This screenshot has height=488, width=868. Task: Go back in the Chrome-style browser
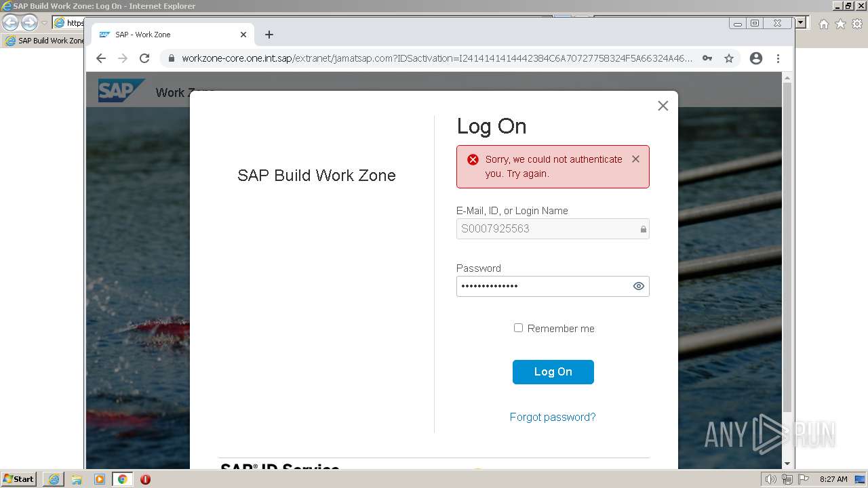tap(101, 58)
